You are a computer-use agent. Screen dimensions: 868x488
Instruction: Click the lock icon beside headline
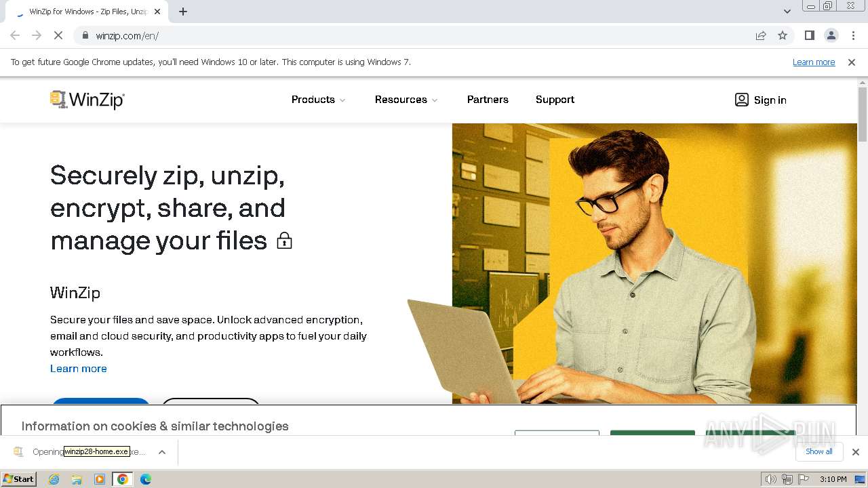284,240
